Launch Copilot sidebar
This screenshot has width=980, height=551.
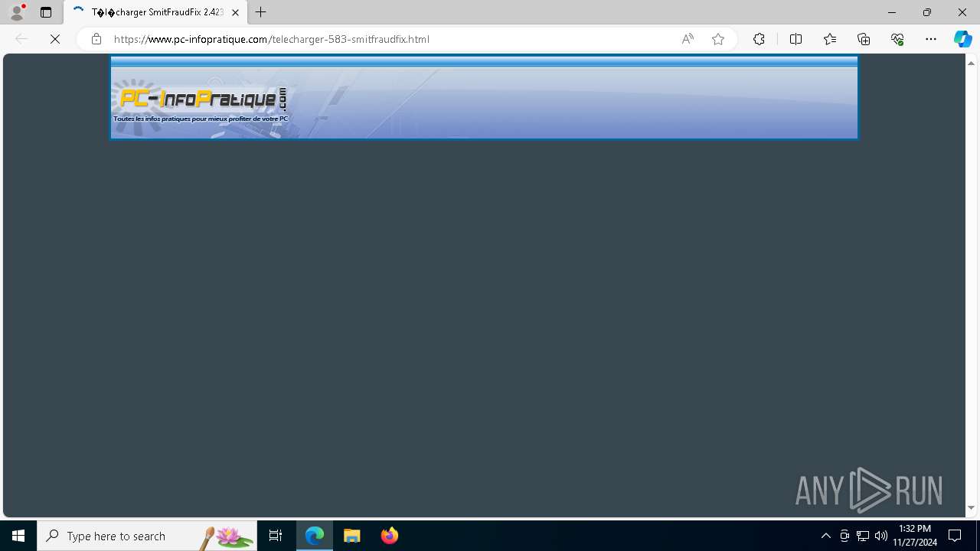click(963, 39)
